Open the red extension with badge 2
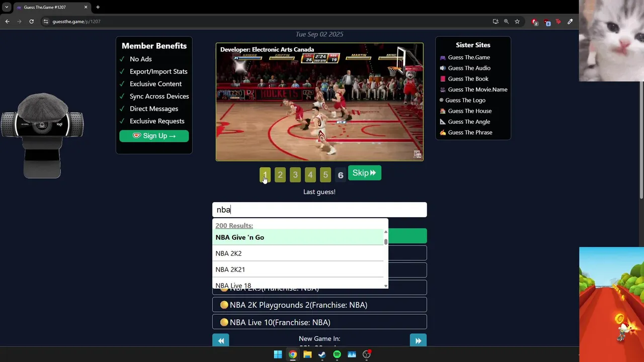 [534, 22]
